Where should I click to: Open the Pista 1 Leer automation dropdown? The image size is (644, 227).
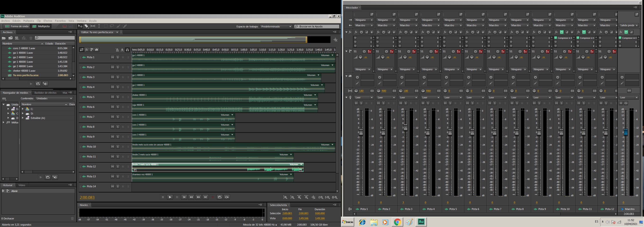click(364, 97)
